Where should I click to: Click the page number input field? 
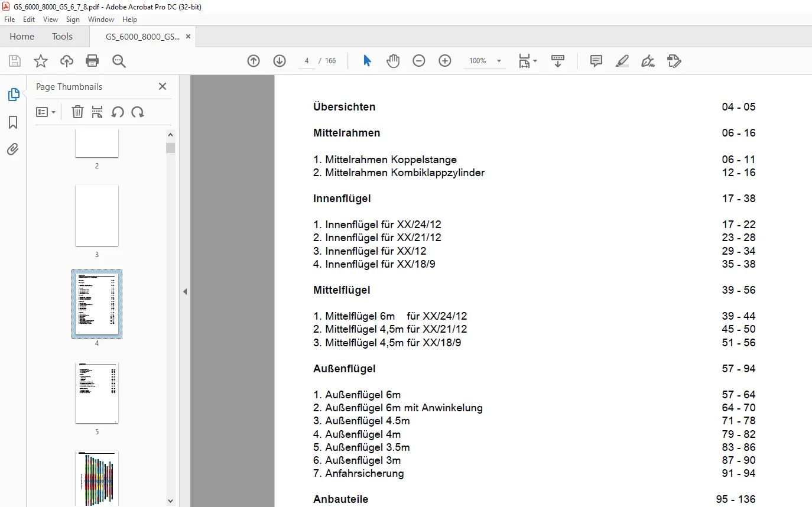pos(307,61)
